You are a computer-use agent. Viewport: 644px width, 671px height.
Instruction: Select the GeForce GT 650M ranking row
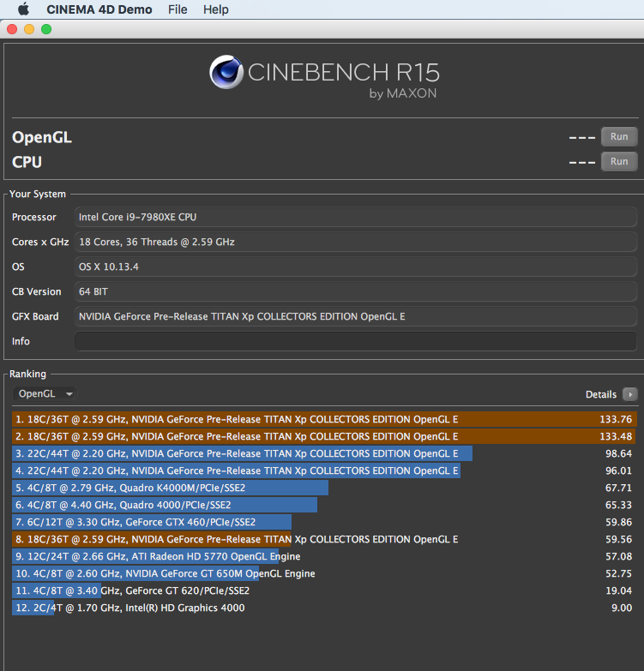pos(324,573)
